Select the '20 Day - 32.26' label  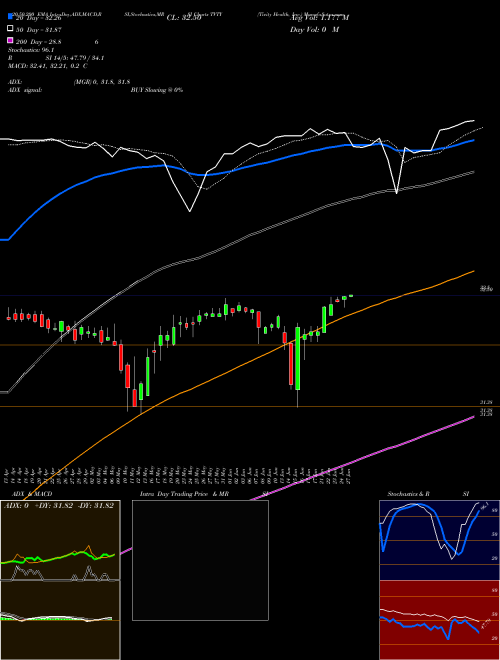tap(39, 18)
